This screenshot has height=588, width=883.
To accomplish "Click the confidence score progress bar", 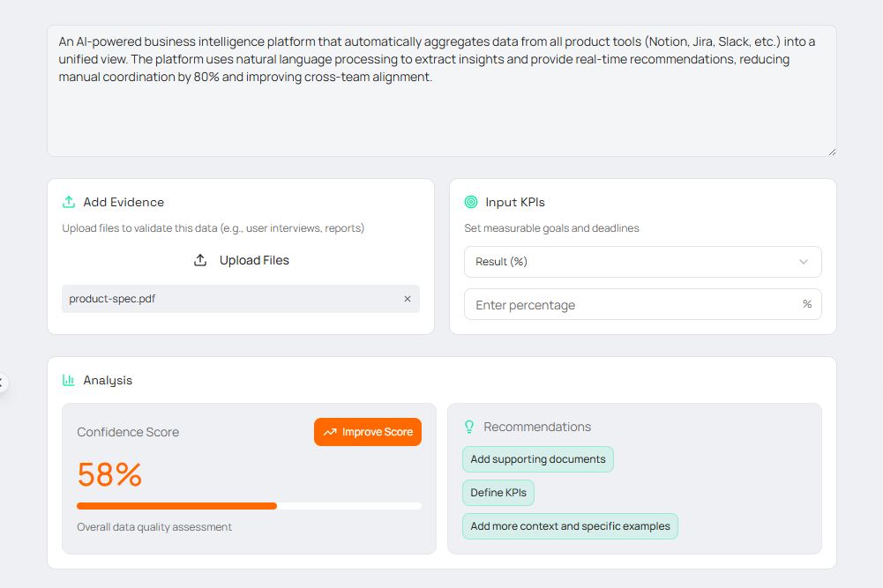I will pos(249,506).
